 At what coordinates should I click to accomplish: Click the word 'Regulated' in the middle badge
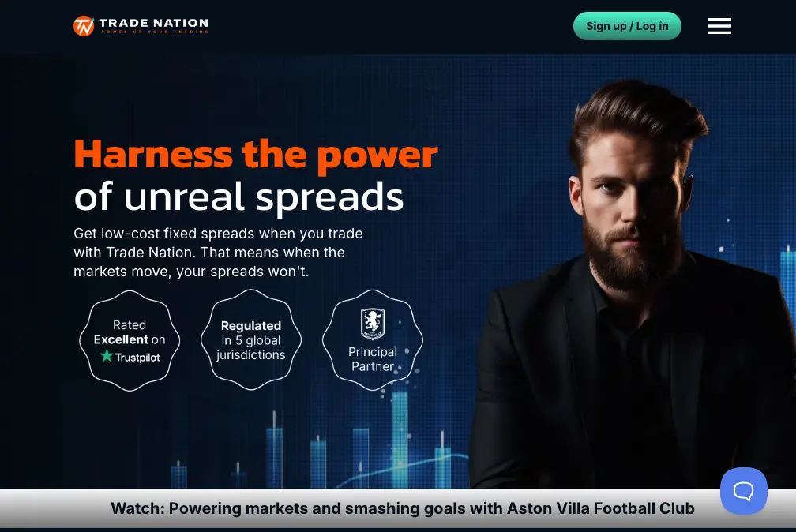[251, 326]
